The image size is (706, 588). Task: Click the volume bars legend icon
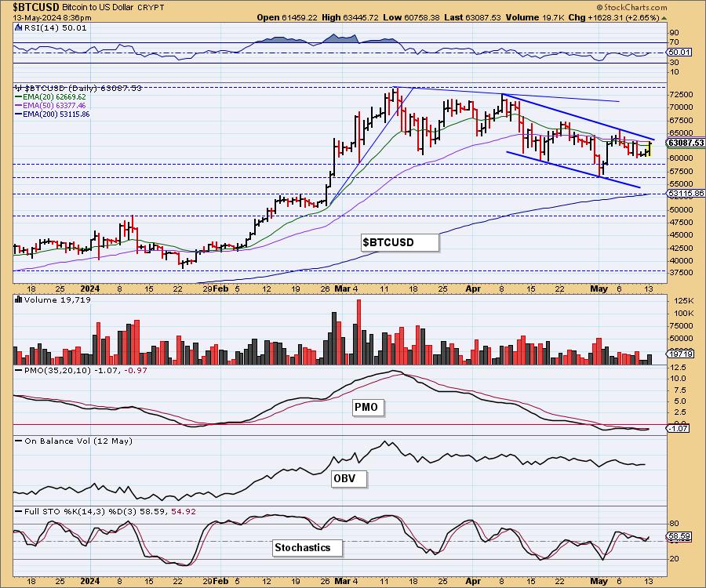click(x=19, y=299)
